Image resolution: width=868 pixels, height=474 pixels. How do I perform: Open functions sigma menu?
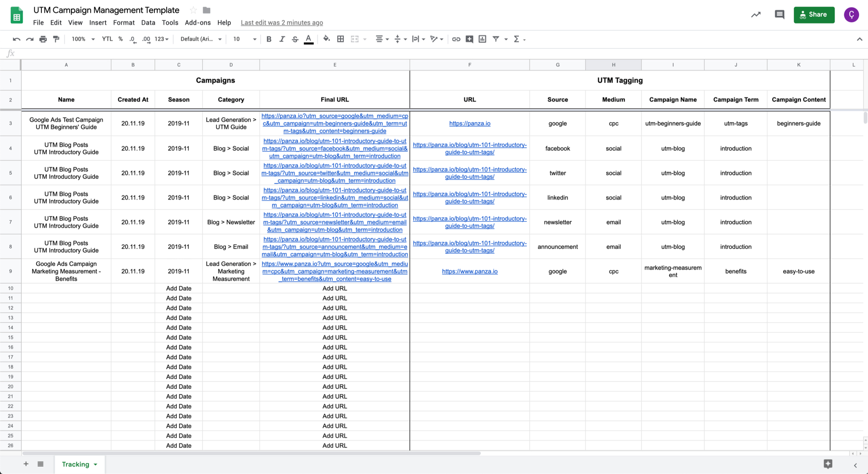(519, 39)
